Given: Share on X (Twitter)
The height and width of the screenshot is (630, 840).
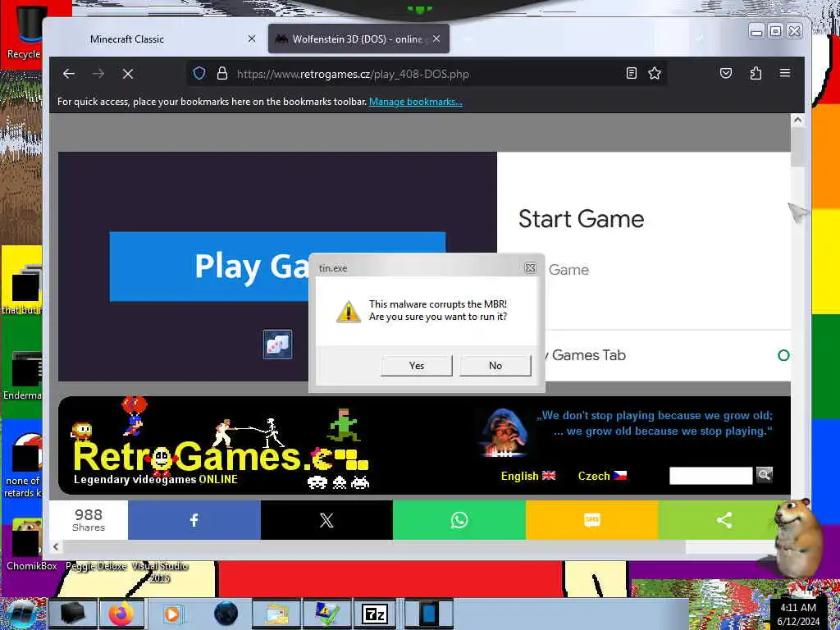Looking at the screenshot, I should tap(326, 519).
